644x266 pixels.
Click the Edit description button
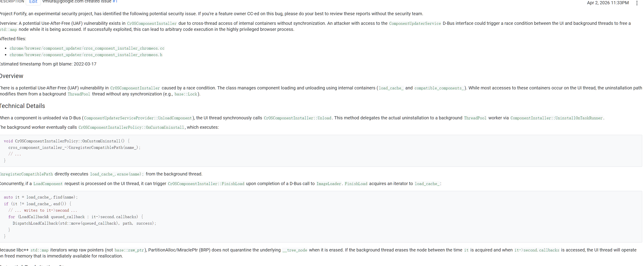33,2
